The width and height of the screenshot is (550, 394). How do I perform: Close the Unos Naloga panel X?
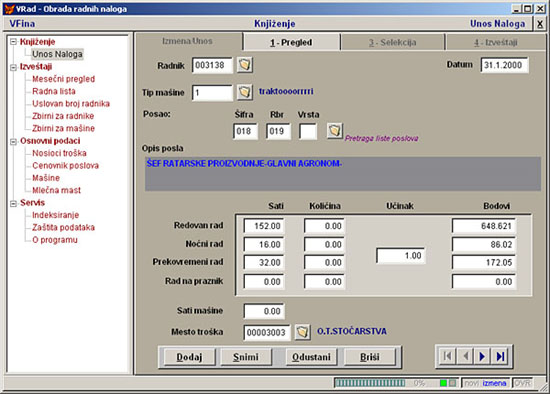pos(540,24)
